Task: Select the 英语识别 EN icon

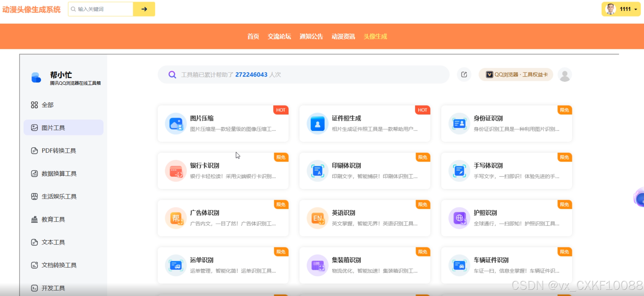Action: [x=317, y=218]
